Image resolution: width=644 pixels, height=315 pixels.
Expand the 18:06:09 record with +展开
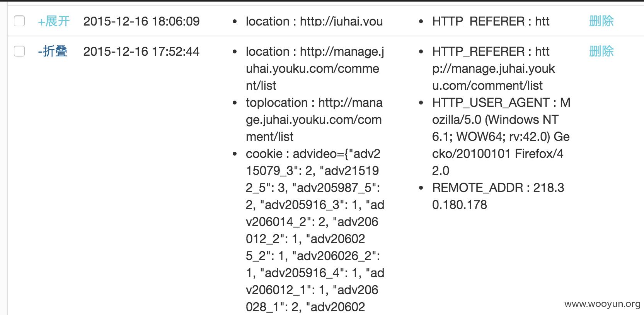[x=54, y=21]
